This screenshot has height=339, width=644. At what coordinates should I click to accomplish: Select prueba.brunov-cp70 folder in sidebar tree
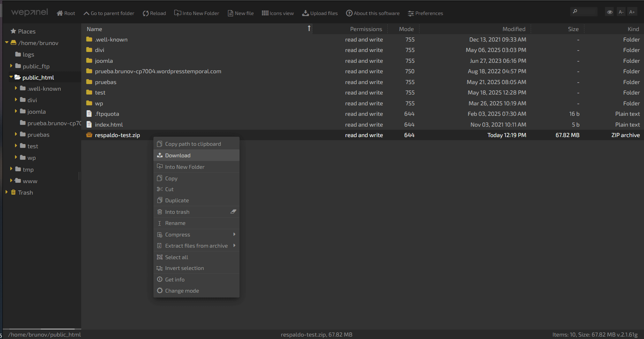click(x=51, y=123)
